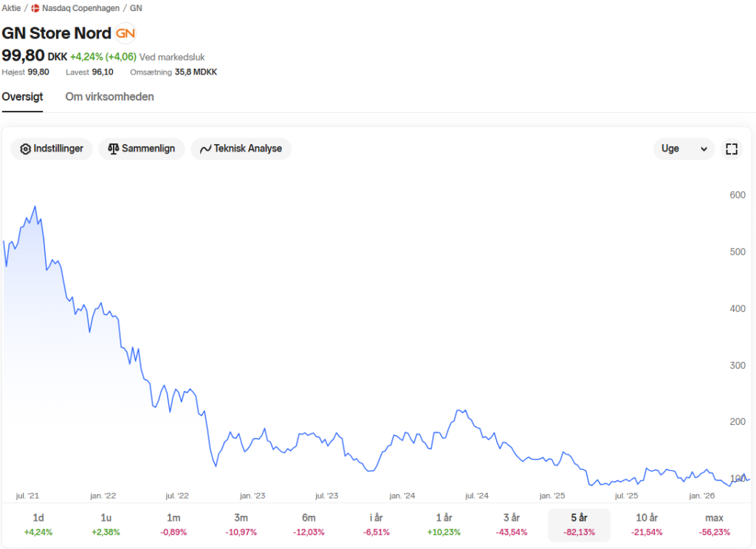Screen dimensions: 756x549
Task: Click the GN company logo icon
Action: point(126,33)
